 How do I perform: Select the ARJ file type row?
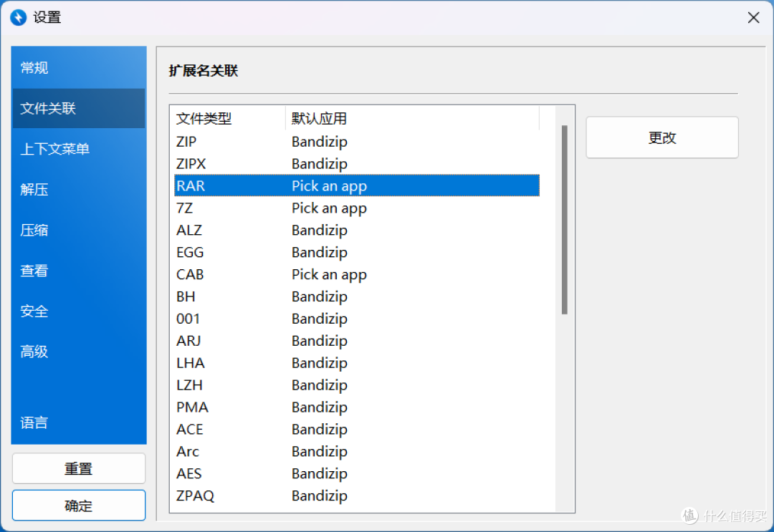tap(357, 341)
